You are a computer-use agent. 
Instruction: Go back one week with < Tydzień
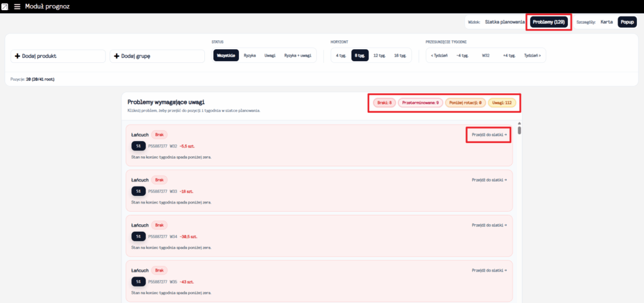pos(439,55)
